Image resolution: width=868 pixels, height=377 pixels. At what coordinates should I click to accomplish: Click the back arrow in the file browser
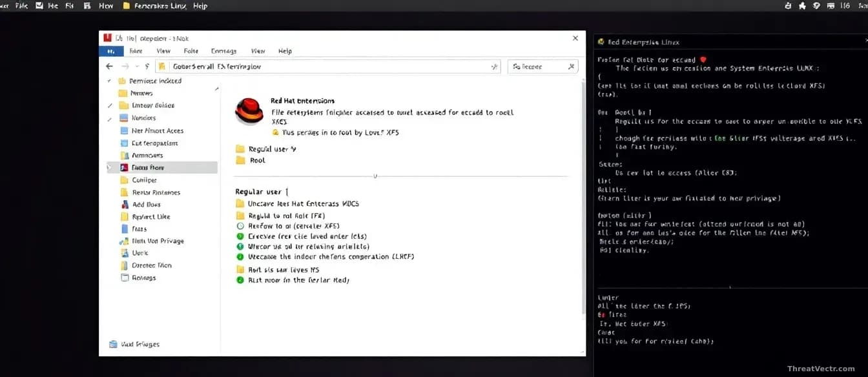(109, 66)
